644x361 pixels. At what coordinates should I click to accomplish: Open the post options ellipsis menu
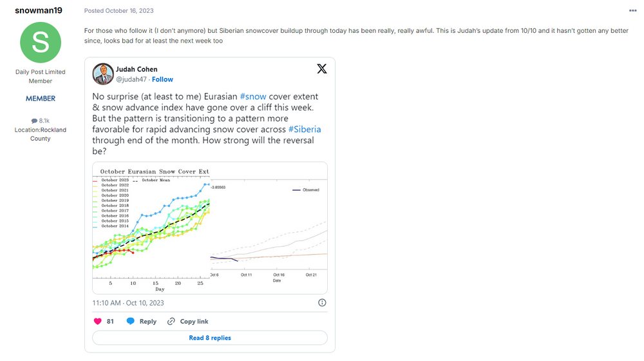click(632, 11)
